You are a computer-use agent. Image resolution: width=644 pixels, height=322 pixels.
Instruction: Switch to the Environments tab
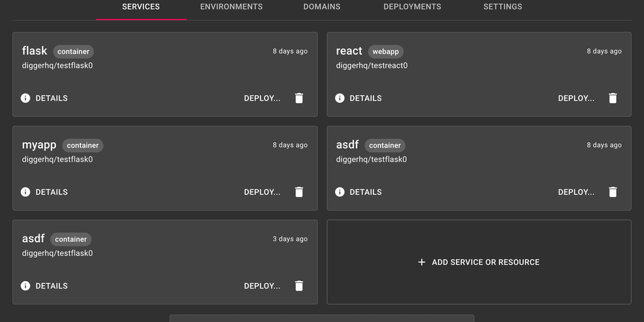[x=231, y=7]
